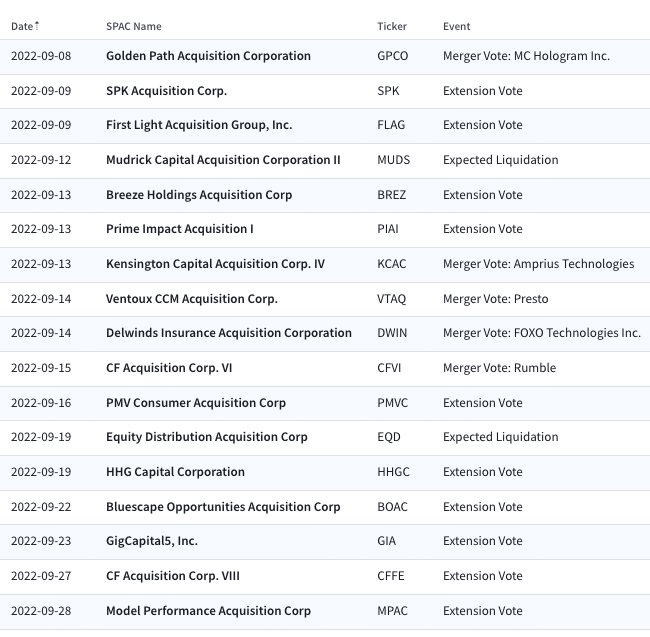Open CF Acquisition Corp. VI entry
This screenshot has height=637, width=650.
tap(175, 368)
